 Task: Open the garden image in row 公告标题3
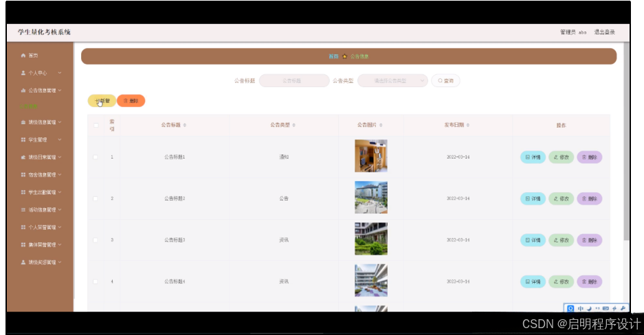[x=371, y=239]
